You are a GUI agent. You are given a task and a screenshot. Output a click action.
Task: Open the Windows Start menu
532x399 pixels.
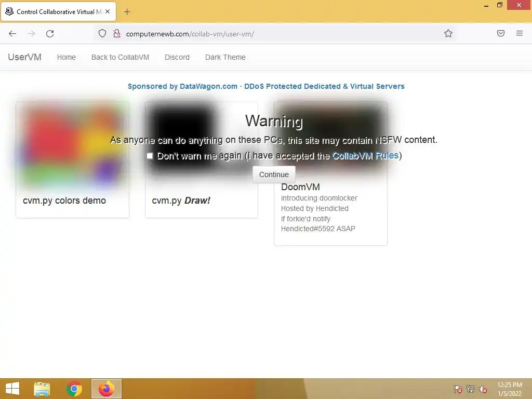coord(12,389)
